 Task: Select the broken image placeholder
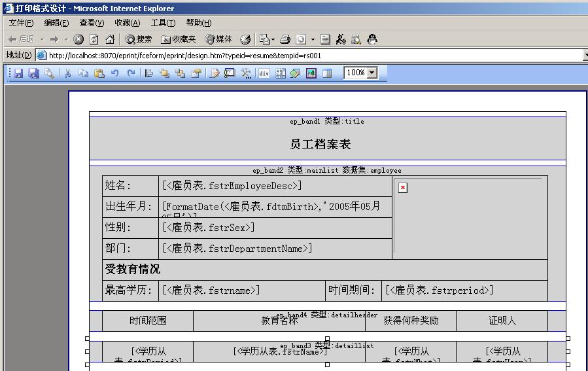403,188
